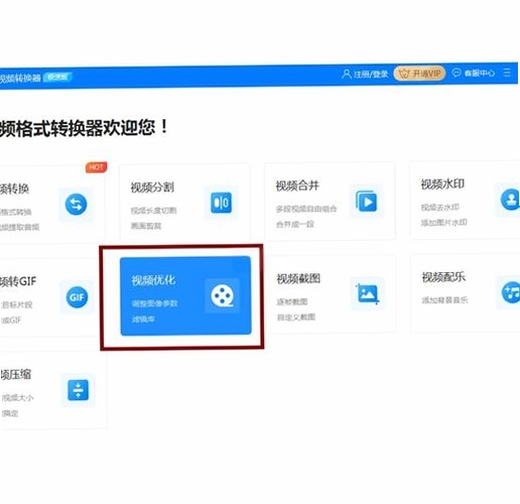Click the 视频配乐 title text
The height and width of the screenshot is (504, 520).
(444, 277)
